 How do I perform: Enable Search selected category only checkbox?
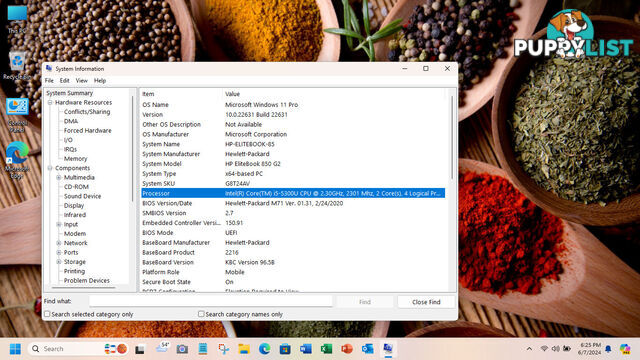[x=47, y=314]
